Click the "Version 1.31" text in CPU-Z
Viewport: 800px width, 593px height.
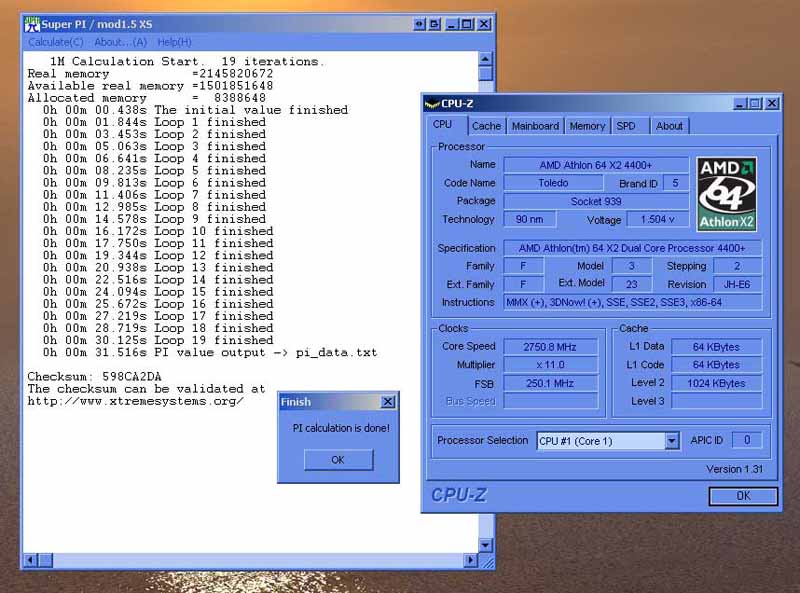(x=734, y=469)
